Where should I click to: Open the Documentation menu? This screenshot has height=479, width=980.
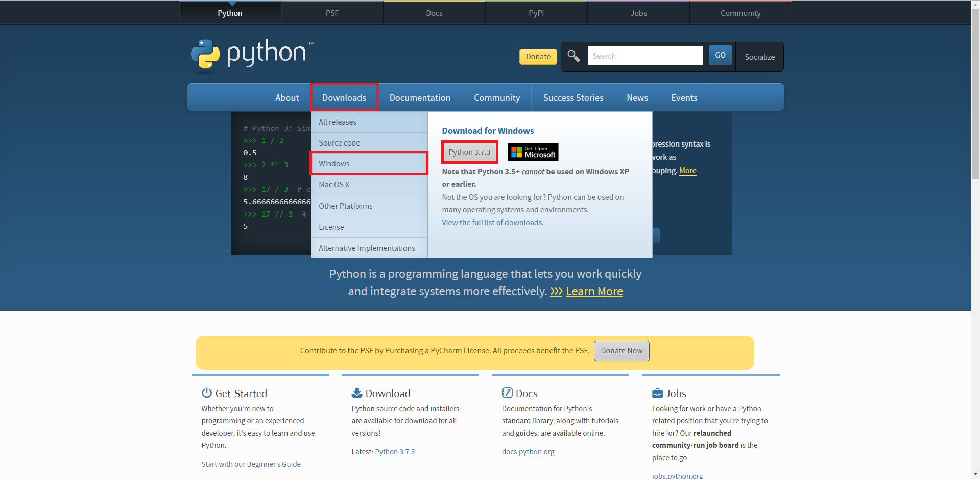click(420, 98)
